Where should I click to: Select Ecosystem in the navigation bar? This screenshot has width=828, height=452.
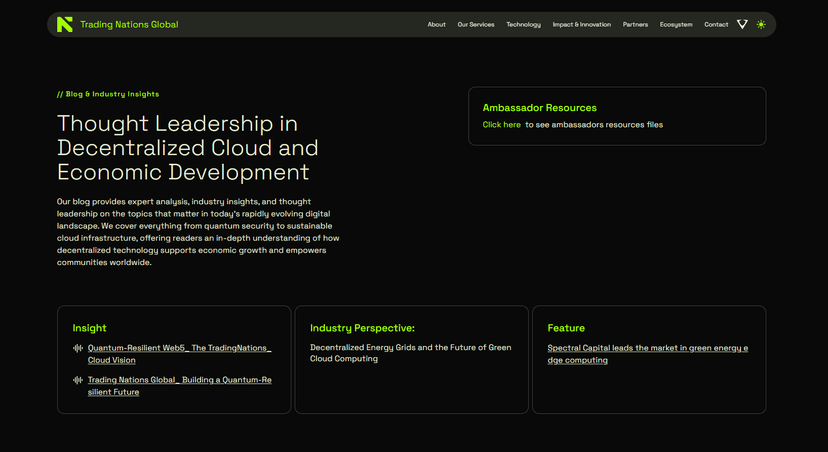point(676,24)
